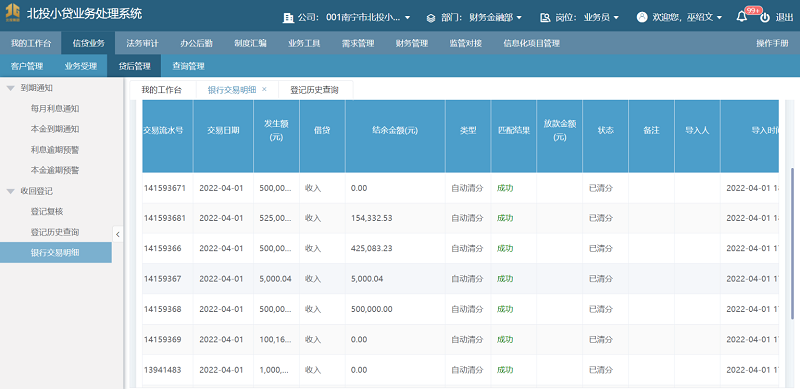Click balance value 154,332.53
The width and height of the screenshot is (800, 389).
tap(372, 218)
